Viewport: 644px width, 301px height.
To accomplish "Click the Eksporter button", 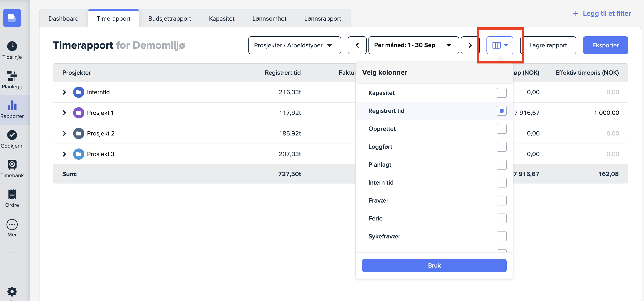I will (x=605, y=45).
